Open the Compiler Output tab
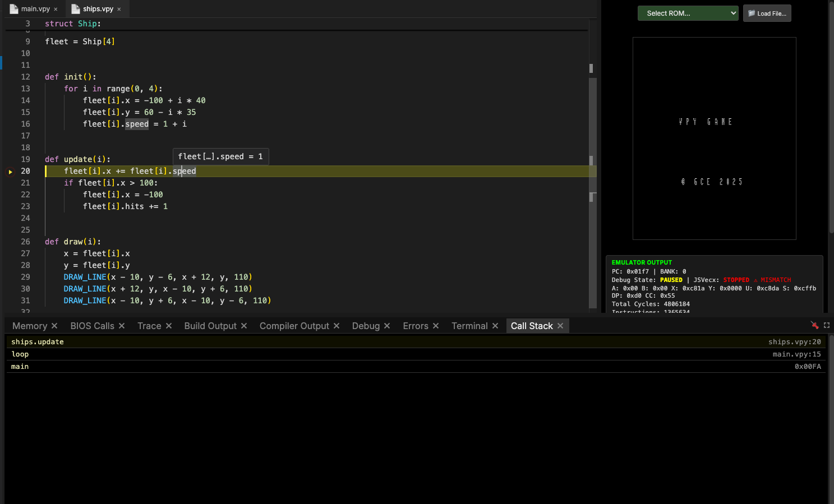This screenshot has height=504, width=834. 294,326
